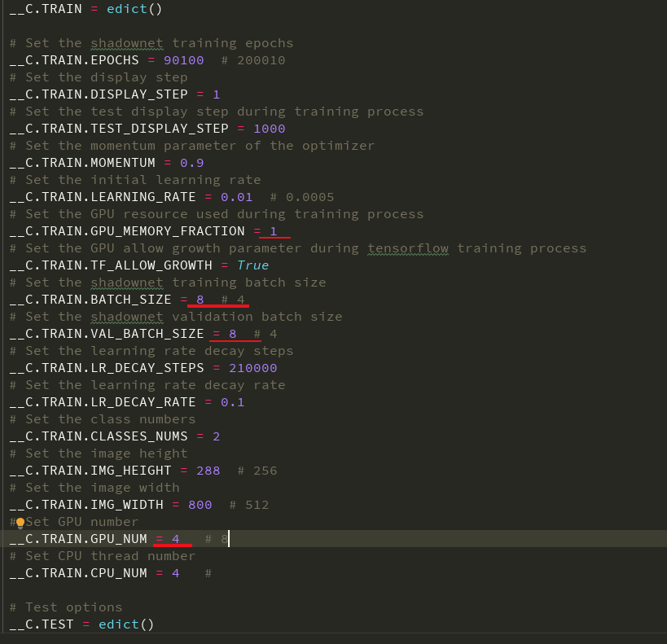This screenshot has height=644, width=667.
Task: Click the CPU_NUM value 4
Action: coord(175,572)
